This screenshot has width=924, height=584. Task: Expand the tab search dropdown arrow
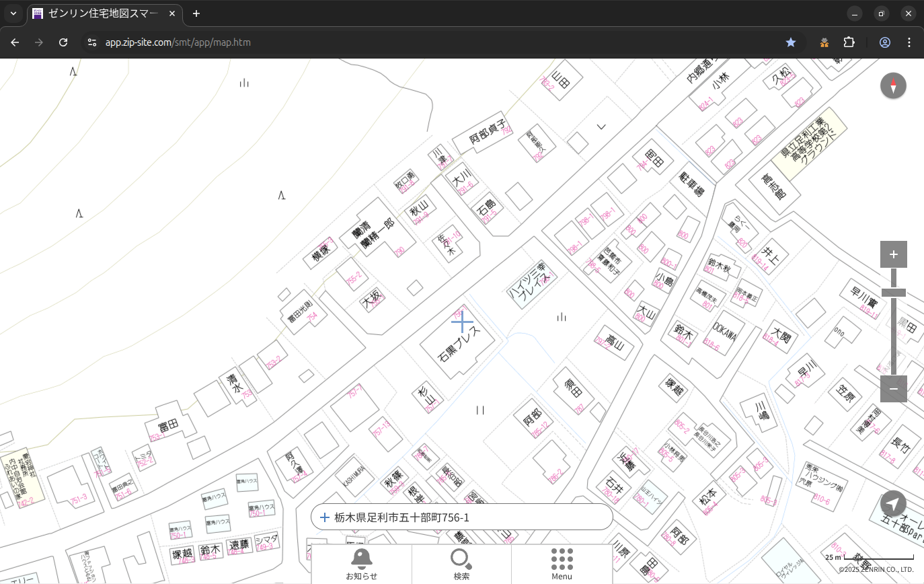(x=13, y=13)
